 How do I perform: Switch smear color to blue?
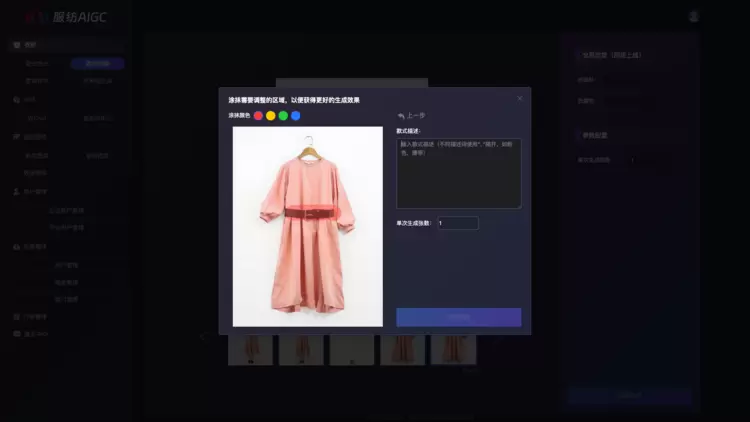coord(296,116)
